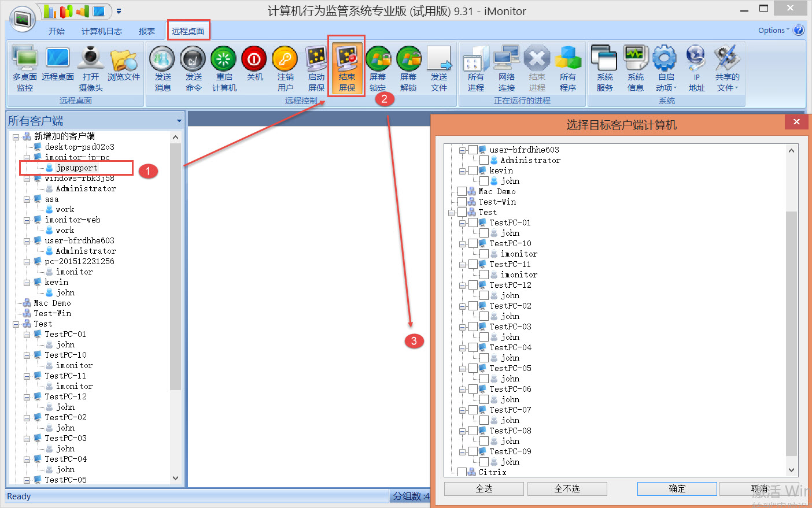Image resolution: width=812 pixels, height=508 pixels.
Task: Confirm with the 确定 button
Action: [677, 489]
